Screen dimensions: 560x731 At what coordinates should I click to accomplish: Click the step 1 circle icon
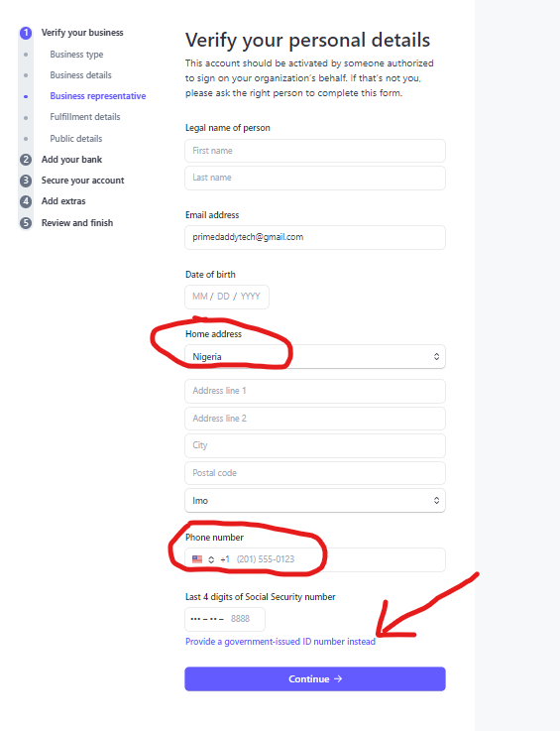click(x=26, y=33)
